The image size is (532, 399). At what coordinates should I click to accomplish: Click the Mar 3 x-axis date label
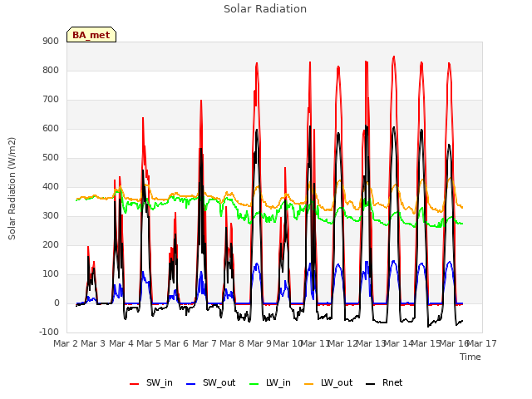click(93, 343)
